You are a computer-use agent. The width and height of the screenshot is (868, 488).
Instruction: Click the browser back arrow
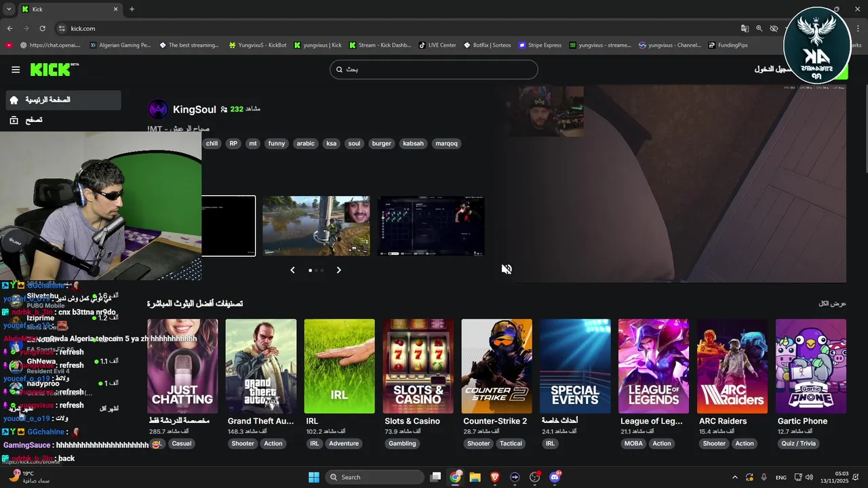9,28
